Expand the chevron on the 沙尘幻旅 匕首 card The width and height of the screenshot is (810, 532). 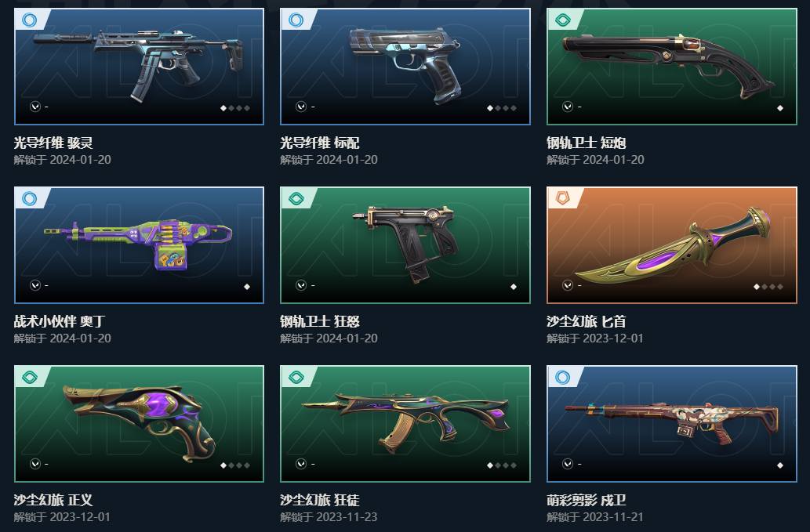pyautogui.click(x=568, y=285)
